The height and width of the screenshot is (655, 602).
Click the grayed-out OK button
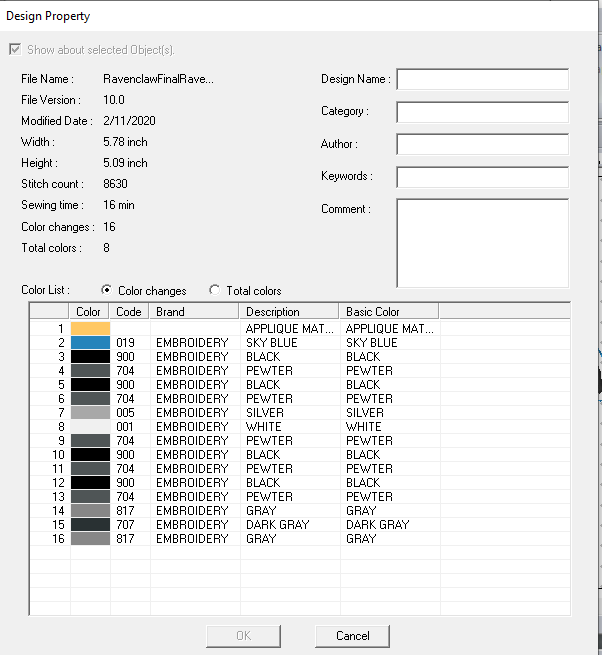coord(242,635)
